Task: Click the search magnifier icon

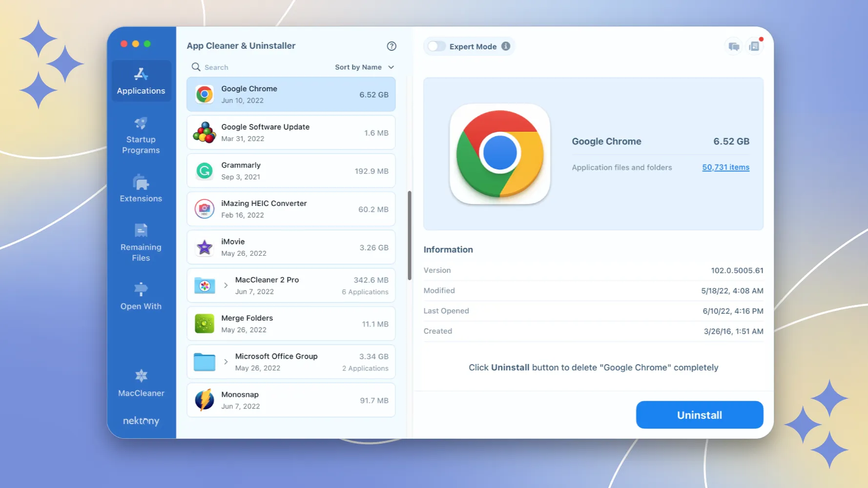Action: coord(196,67)
